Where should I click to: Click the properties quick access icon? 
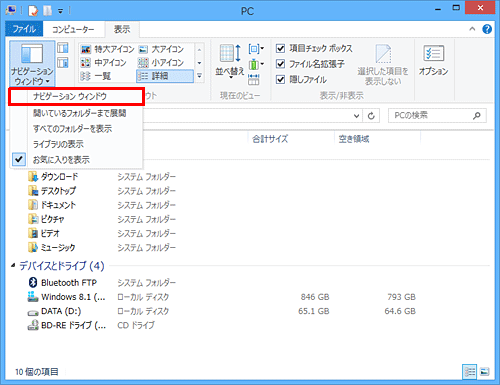pos(33,11)
